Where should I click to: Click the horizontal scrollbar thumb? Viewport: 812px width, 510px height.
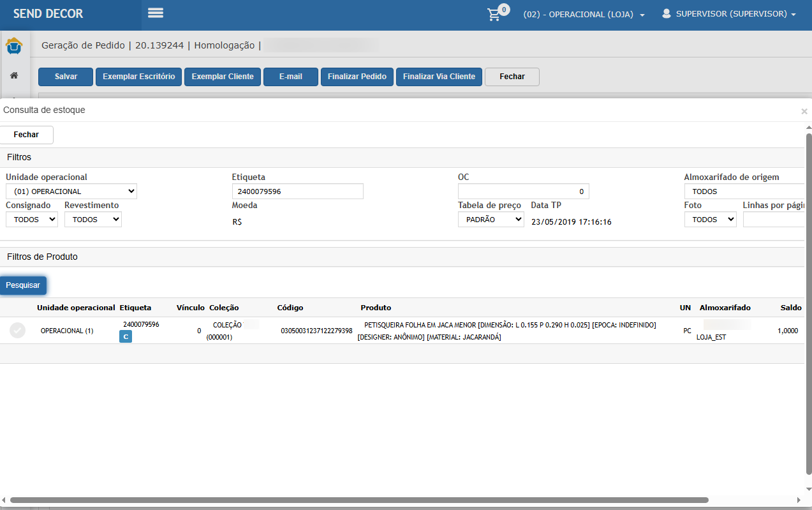[x=359, y=500]
